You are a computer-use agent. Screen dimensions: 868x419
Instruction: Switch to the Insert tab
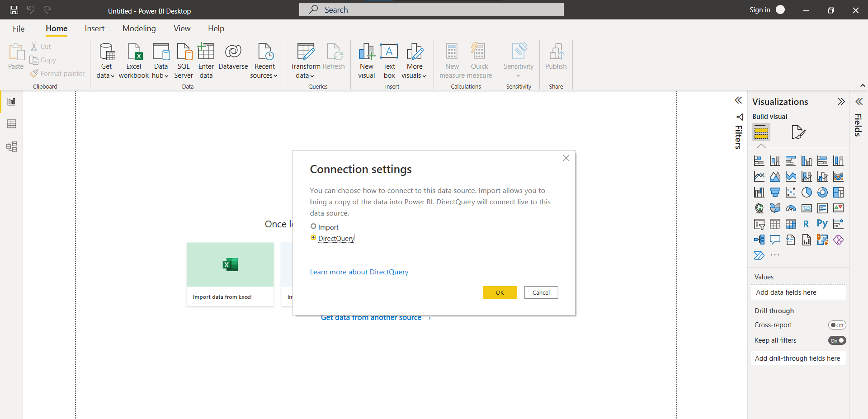pyautogui.click(x=94, y=28)
